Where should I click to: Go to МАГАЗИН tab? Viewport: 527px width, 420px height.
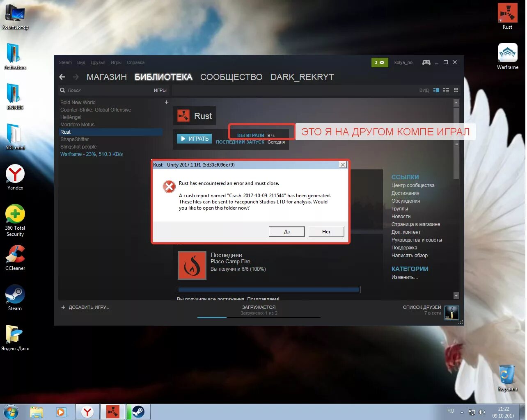pyautogui.click(x=107, y=77)
